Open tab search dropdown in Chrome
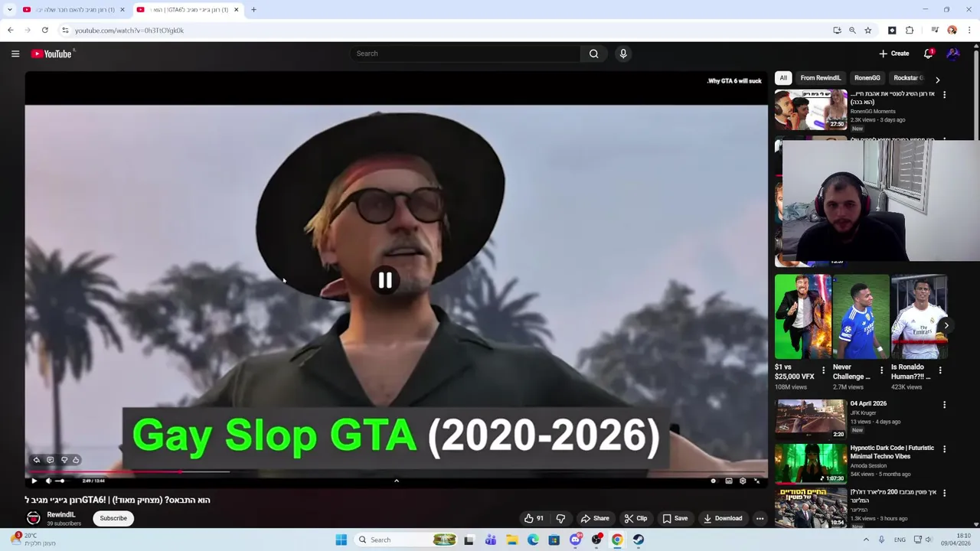The image size is (980, 551). (x=10, y=10)
